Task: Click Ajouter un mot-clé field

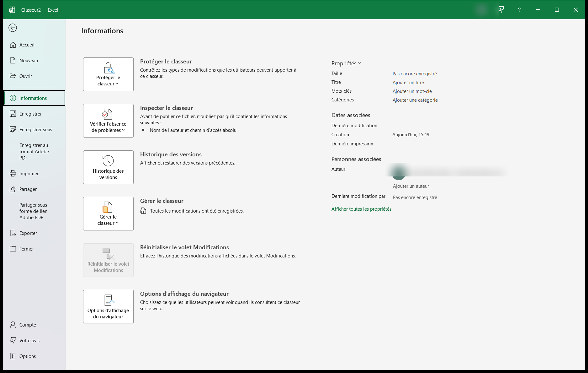Action: 412,91
